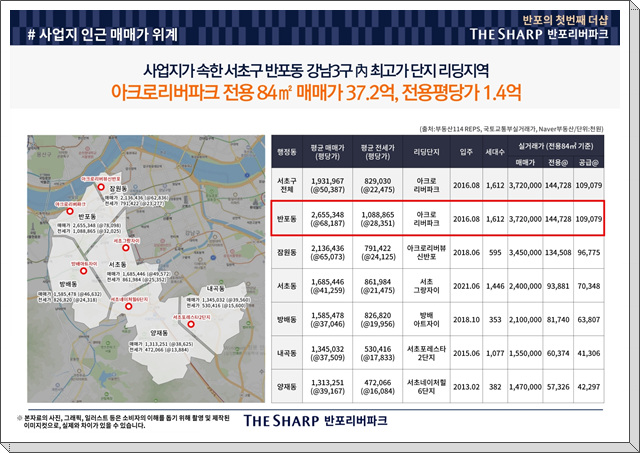This screenshot has height=453, width=640.
Task: Click the 내곡동 row label in the table
Action: click(x=287, y=353)
